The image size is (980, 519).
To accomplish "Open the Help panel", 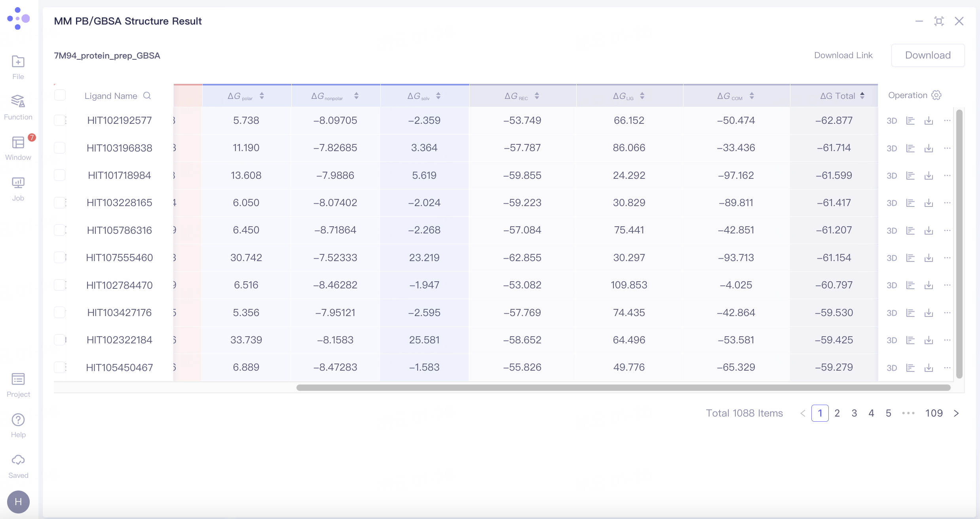I will [18, 424].
